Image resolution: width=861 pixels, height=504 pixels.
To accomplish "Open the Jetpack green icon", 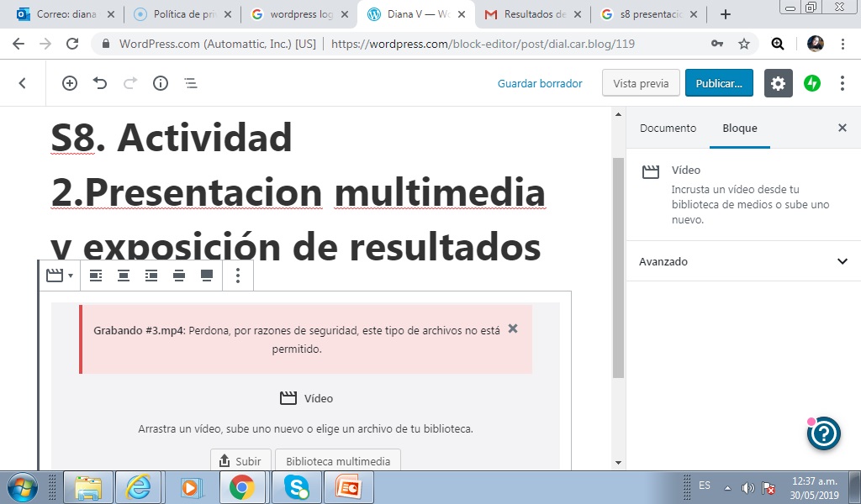I will [811, 83].
